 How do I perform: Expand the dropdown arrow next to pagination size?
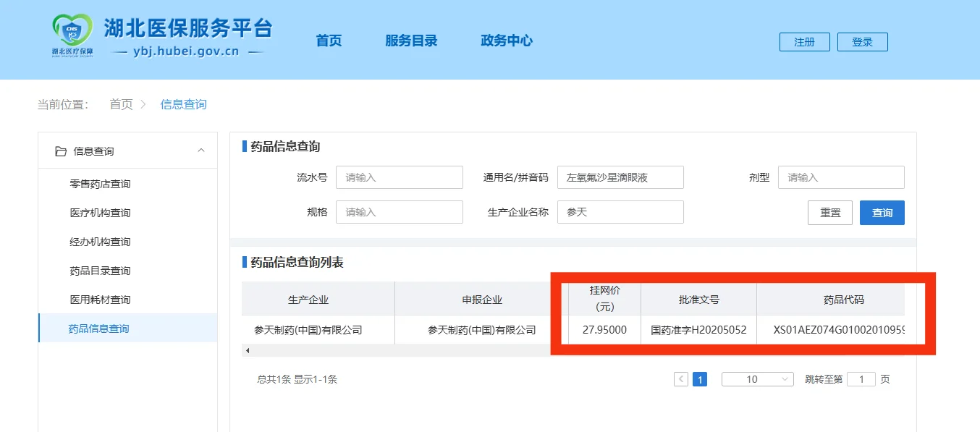coord(785,378)
